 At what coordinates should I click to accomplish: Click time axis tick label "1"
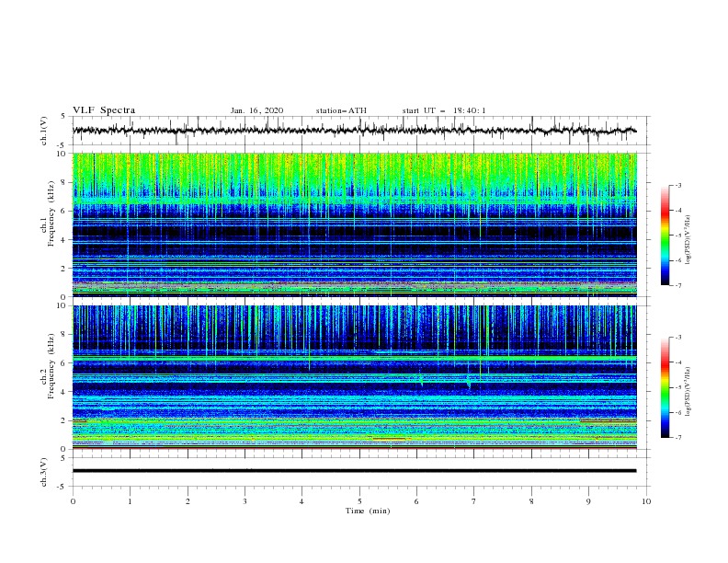click(x=130, y=501)
